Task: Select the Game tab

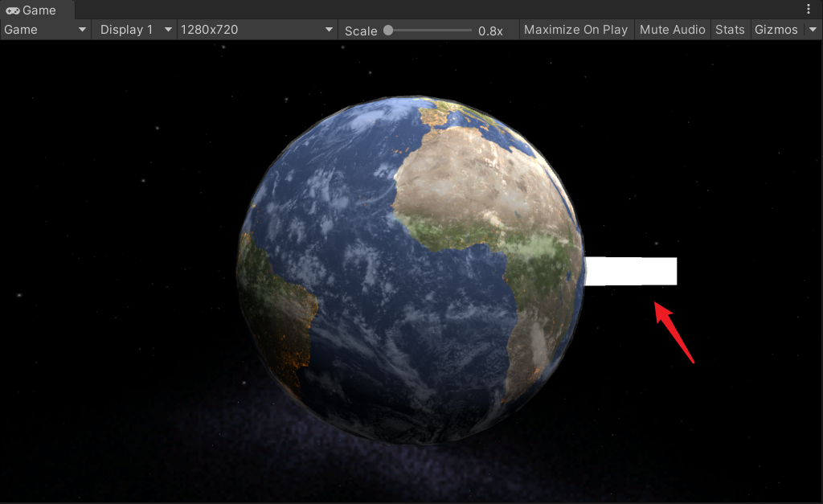Action: 37,10
